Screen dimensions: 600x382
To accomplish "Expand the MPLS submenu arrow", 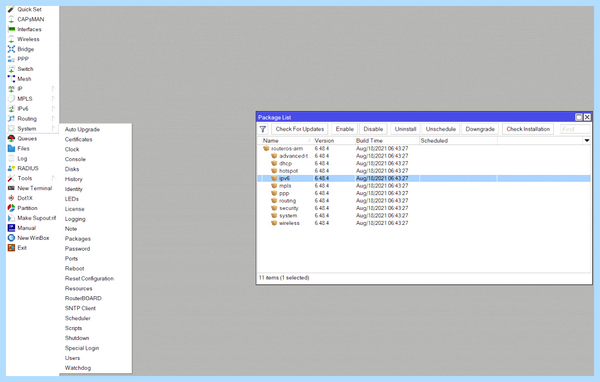I will coord(53,99).
